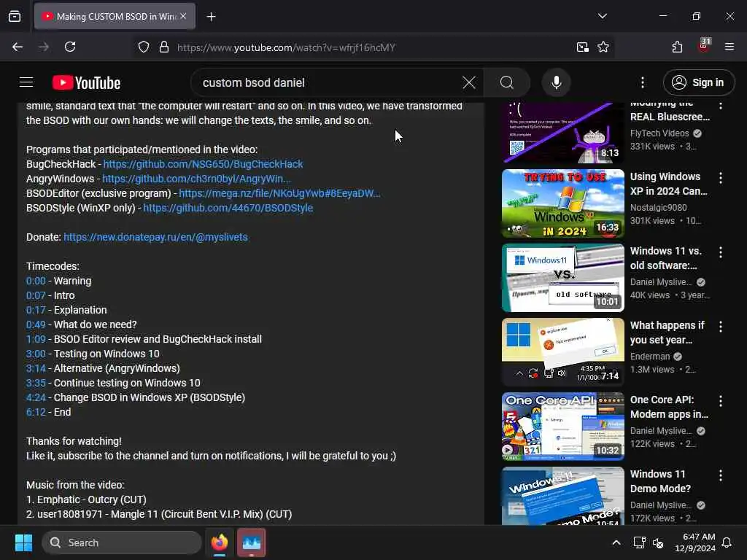Reload the current page
The height and width of the screenshot is (560, 747).
click(70, 47)
